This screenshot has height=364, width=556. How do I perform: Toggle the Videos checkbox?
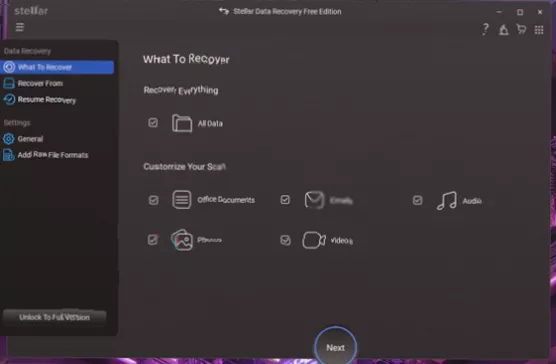coord(285,240)
